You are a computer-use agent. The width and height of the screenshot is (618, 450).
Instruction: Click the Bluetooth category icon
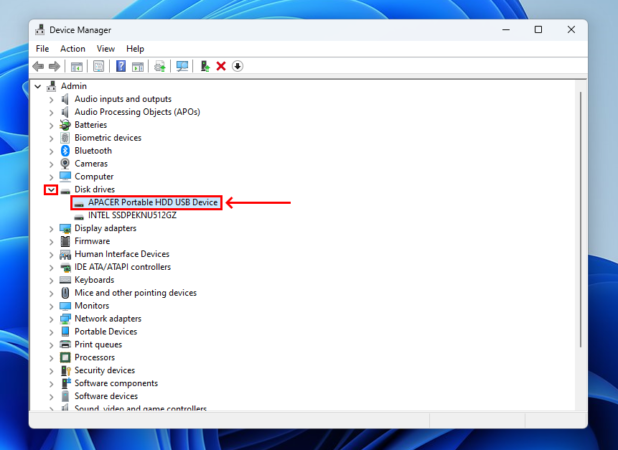click(65, 151)
